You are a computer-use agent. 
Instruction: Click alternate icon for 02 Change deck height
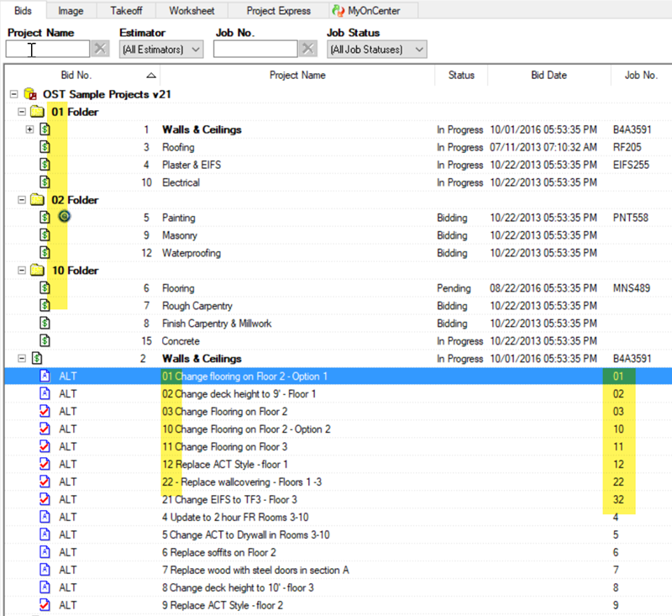[x=45, y=393]
